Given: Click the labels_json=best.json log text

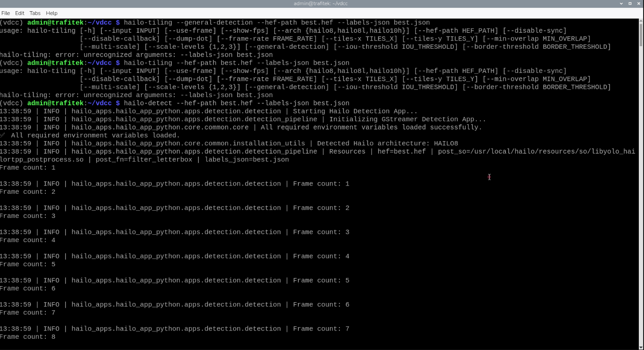Looking at the screenshot, I should 247,160.
